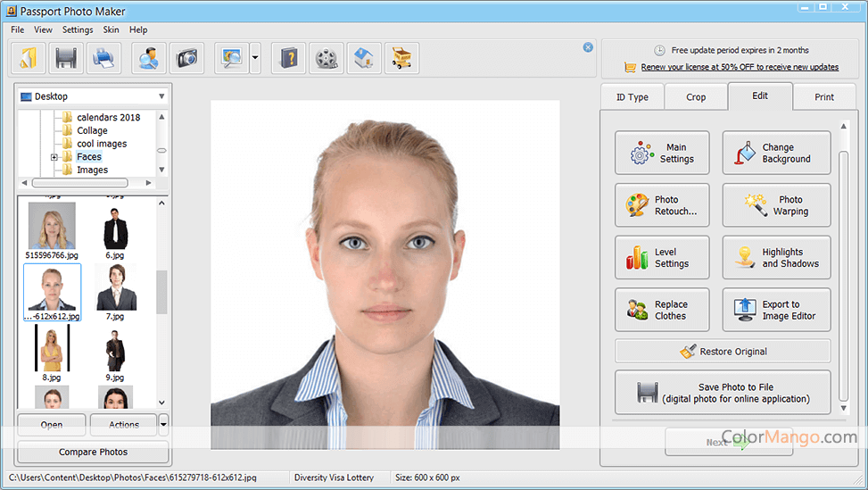Image resolution: width=868 pixels, height=490 pixels.
Task: Click the printer toolbar icon
Action: pyautogui.click(x=103, y=59)
